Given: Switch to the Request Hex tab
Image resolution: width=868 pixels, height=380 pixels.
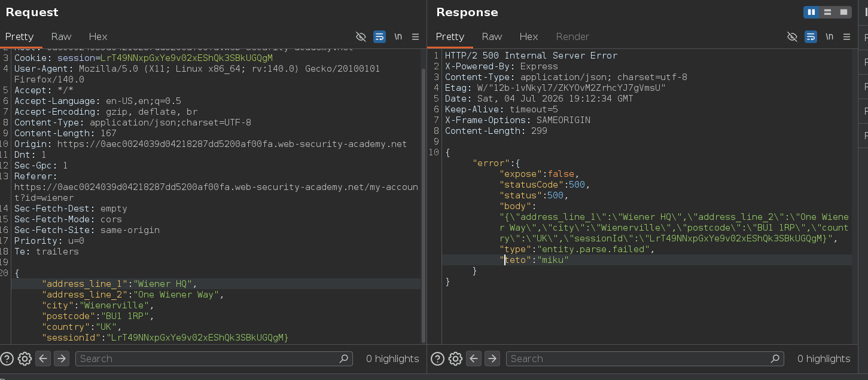Looking at the screenshot, I should pos(98,36).
